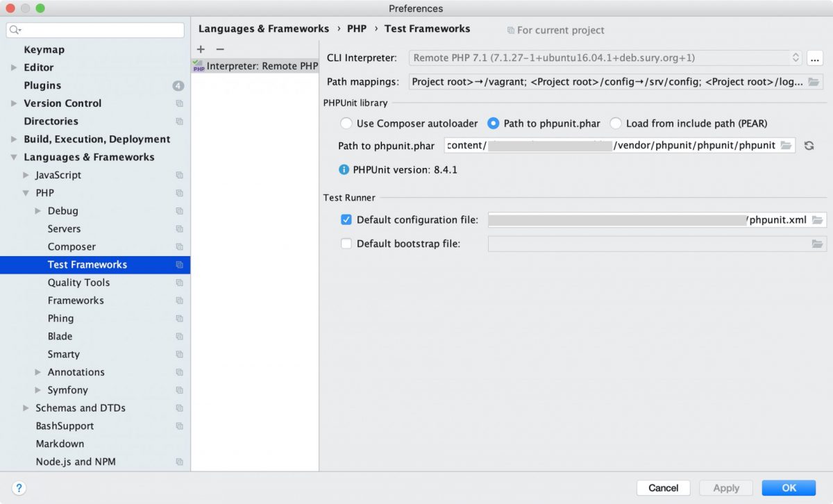Image resolution: width=833 pixels, height=504 pixels.
Task: Uncheck Default configuration file checkbox
Action: [346, 220]
